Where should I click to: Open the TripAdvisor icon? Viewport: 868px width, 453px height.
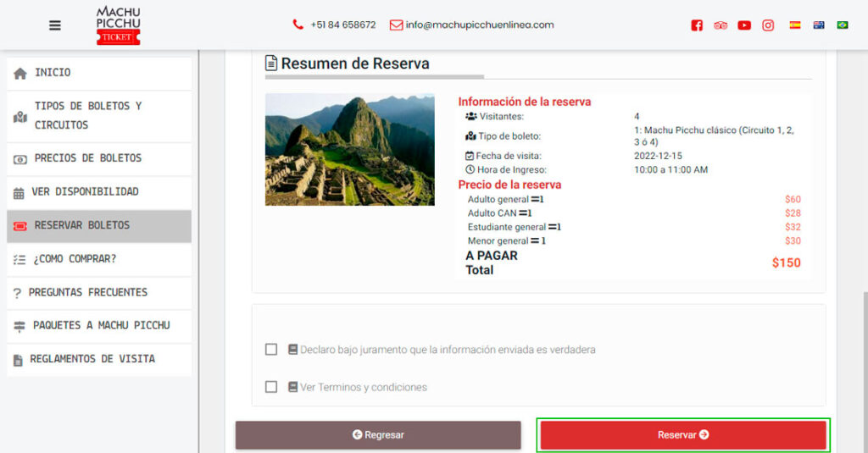(721, 25)
